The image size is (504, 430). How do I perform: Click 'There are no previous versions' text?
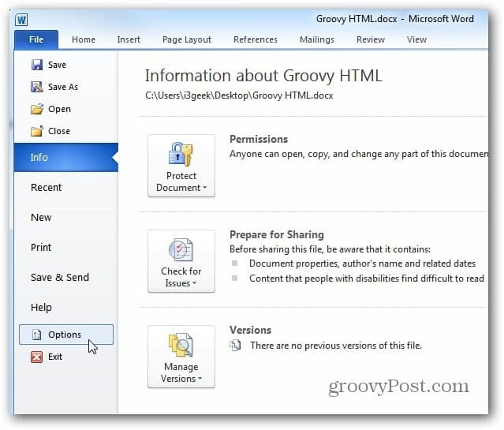tap(336, 346)
